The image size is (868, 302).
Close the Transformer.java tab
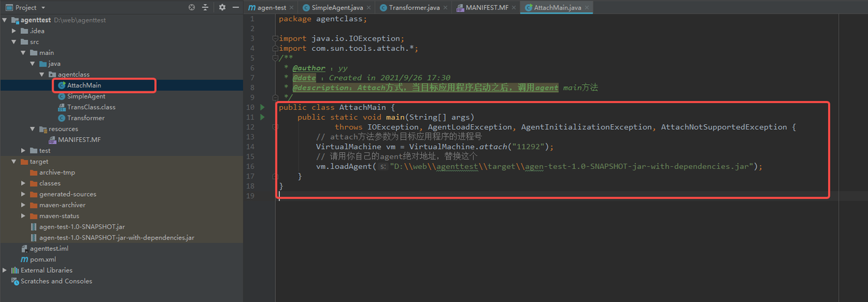point(446,7)
